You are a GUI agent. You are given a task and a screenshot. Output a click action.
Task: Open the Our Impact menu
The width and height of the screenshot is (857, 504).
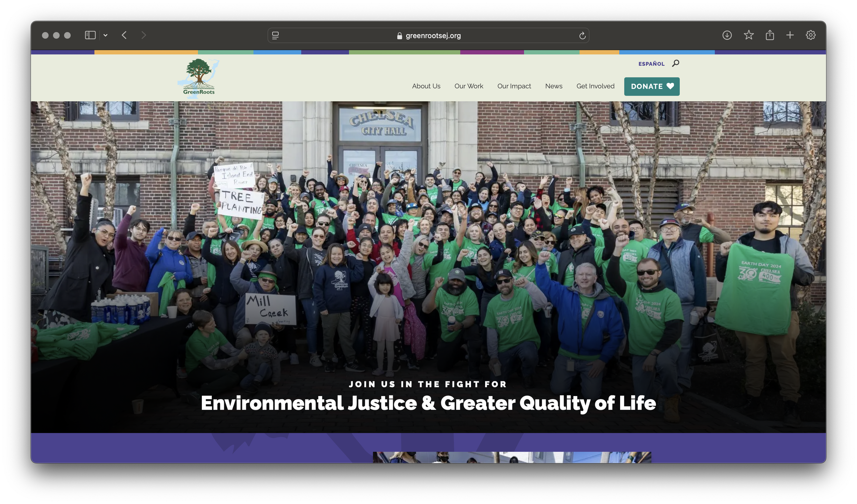coord(514,86)
